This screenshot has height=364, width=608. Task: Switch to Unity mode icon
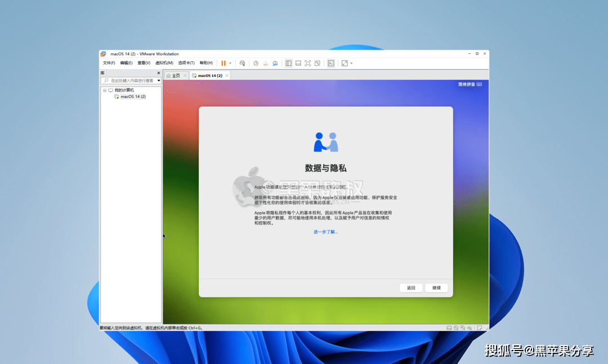pyautogui.click(x=317, y=63)
